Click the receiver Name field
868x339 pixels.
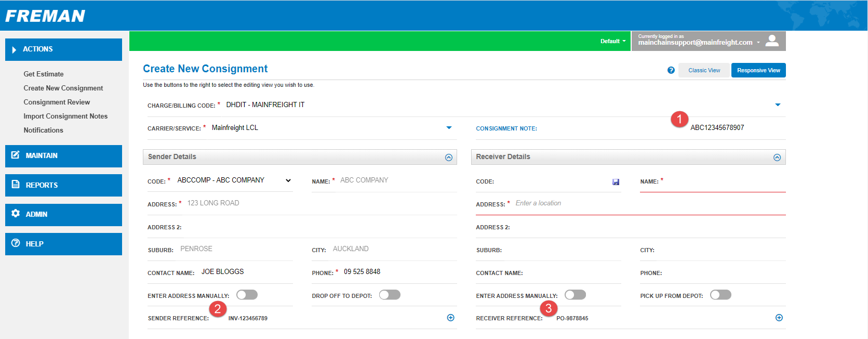[x=725, y=181]
